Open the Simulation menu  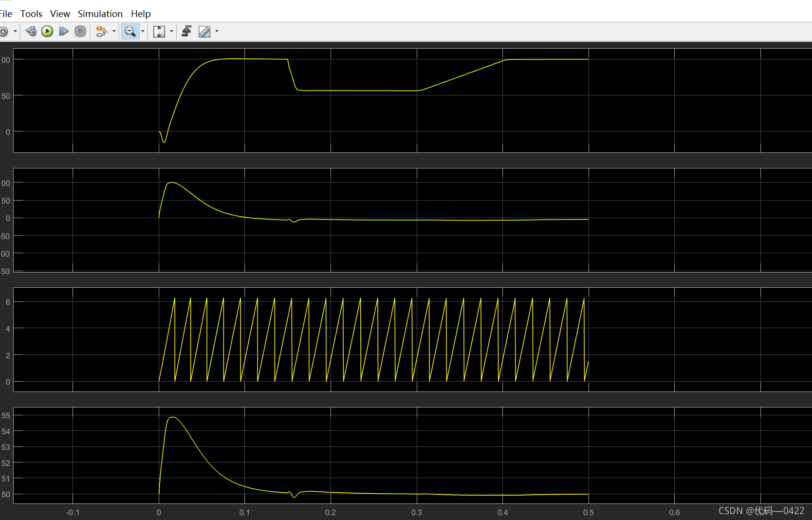click(100, 14)
